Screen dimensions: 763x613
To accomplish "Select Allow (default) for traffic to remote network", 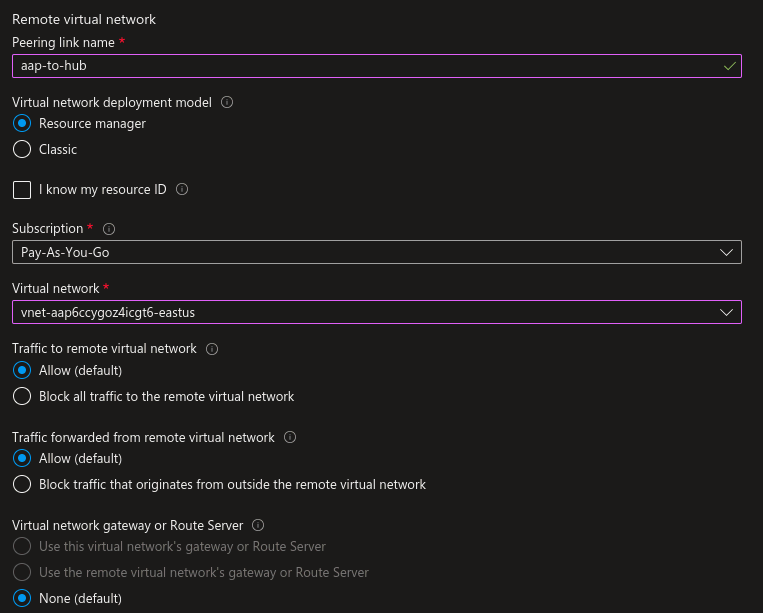I will pyautogui.click(x=22, y=371).
